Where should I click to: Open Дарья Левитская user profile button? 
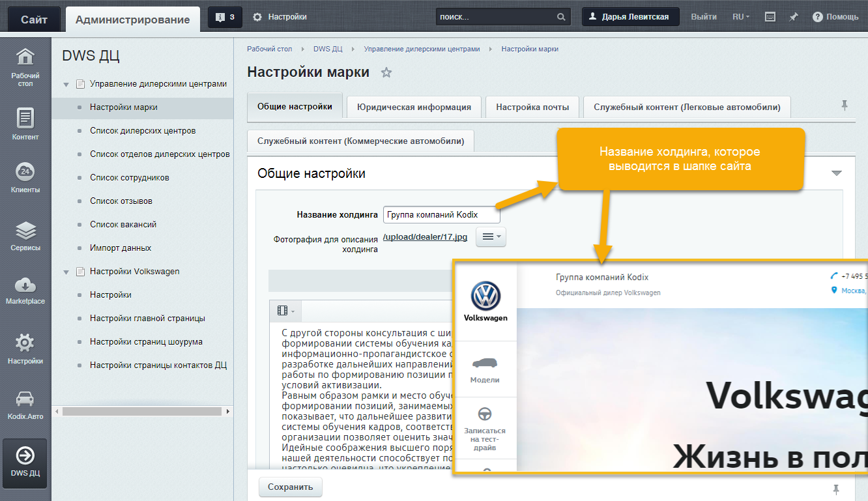point(630,17)
